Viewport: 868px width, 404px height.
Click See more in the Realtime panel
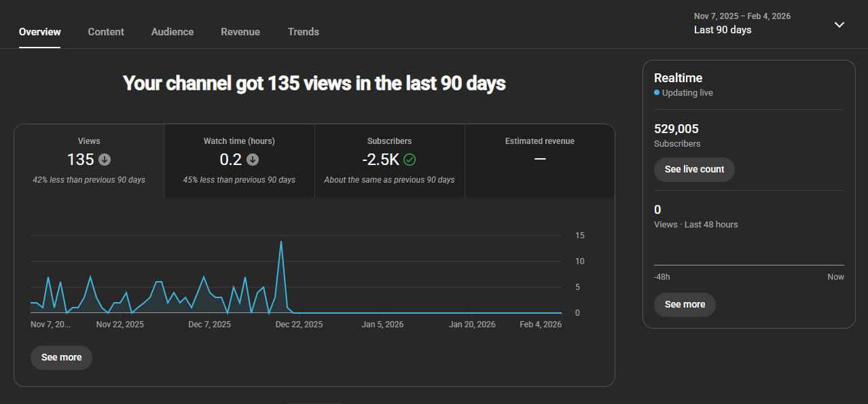click(x=685, y=304)
